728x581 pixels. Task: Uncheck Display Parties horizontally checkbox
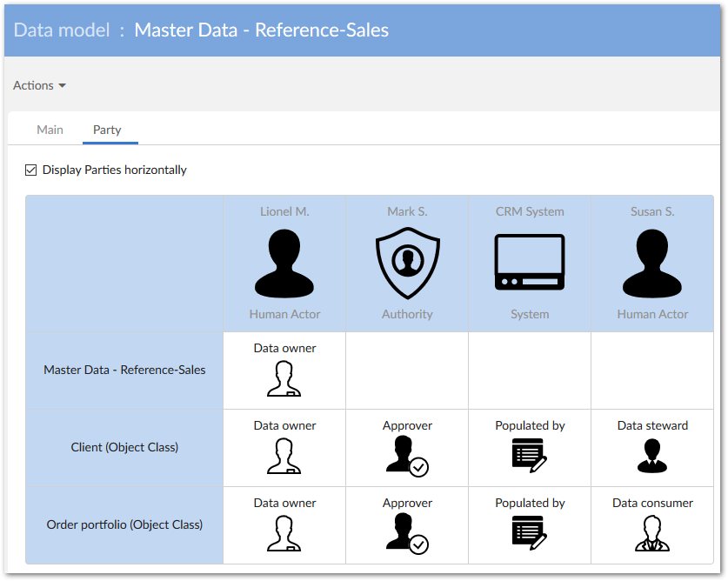pos(31,170)
